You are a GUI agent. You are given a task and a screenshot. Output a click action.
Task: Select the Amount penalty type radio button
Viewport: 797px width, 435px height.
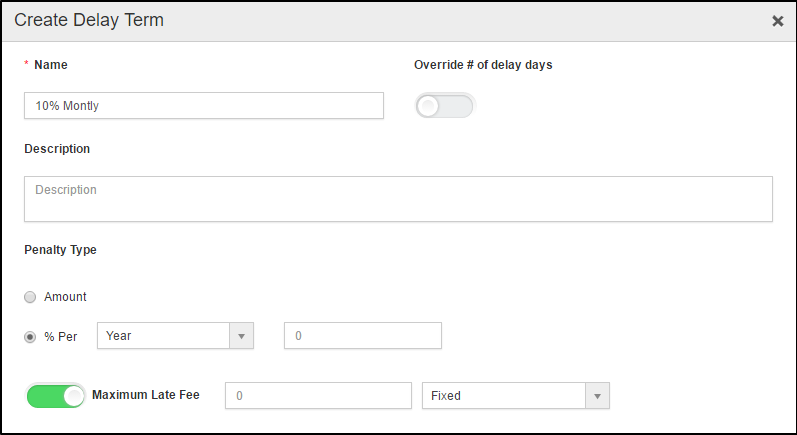(30, 297)
